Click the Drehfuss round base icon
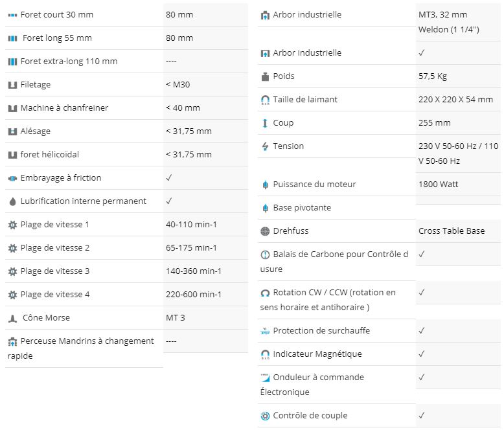This screenshot has height=430, width=504. 265,231
